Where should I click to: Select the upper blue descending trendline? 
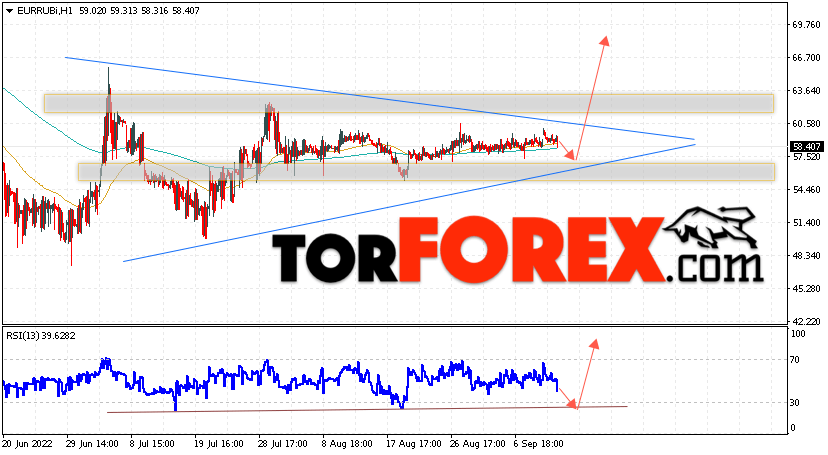[x=380, y=98]
